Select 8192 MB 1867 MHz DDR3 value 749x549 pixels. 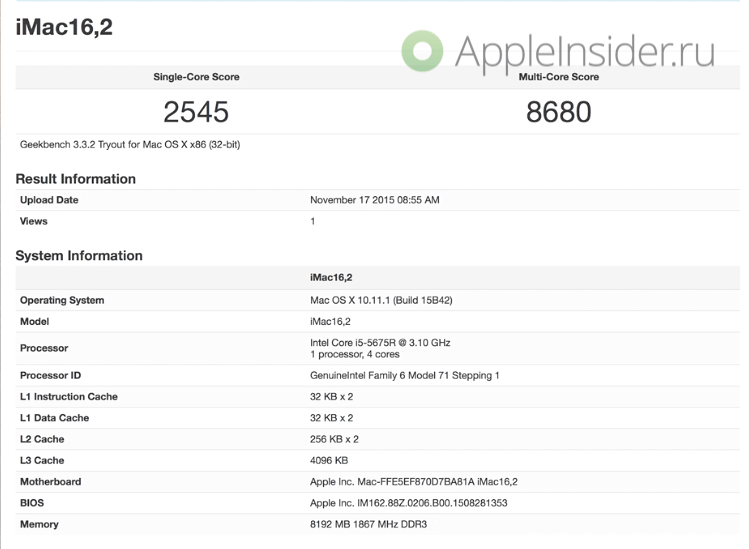pyautogui.click(x=368, y=524)
